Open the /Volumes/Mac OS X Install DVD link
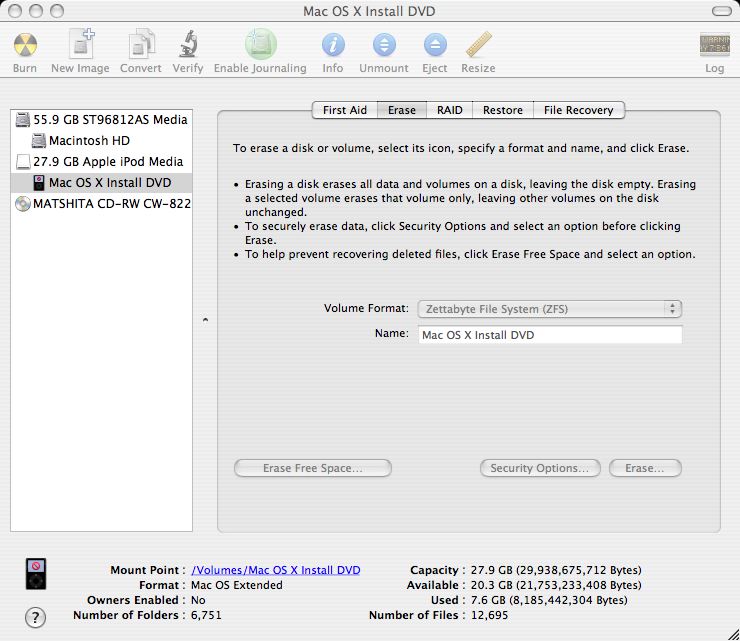The width and height of the screenshot is (740, 641). pos(276,570)
